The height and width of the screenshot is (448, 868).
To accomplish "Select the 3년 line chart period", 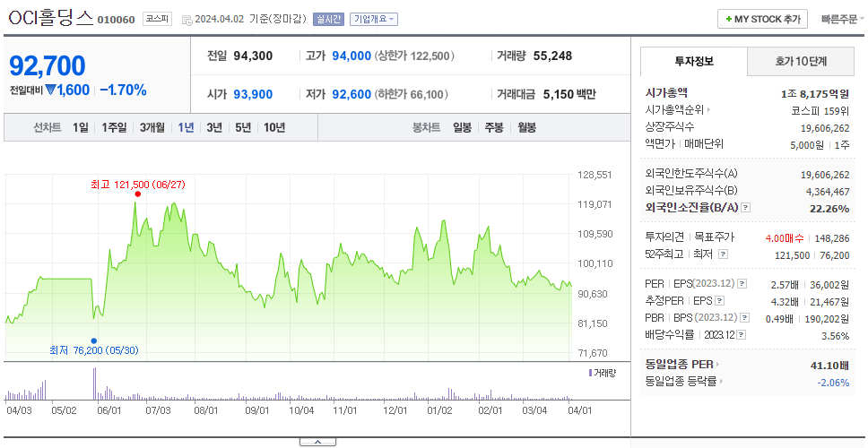I will (214, 128).
